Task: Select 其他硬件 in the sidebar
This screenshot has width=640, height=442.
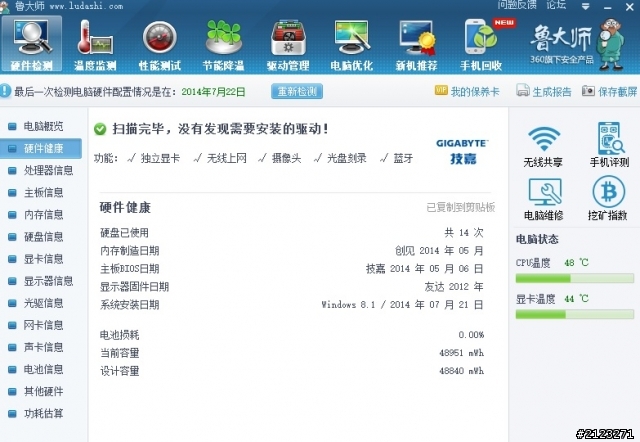Action: [41, 391]
